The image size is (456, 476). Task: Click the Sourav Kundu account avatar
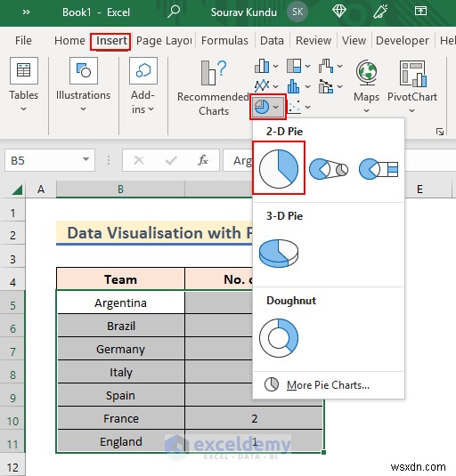[297, 12]
